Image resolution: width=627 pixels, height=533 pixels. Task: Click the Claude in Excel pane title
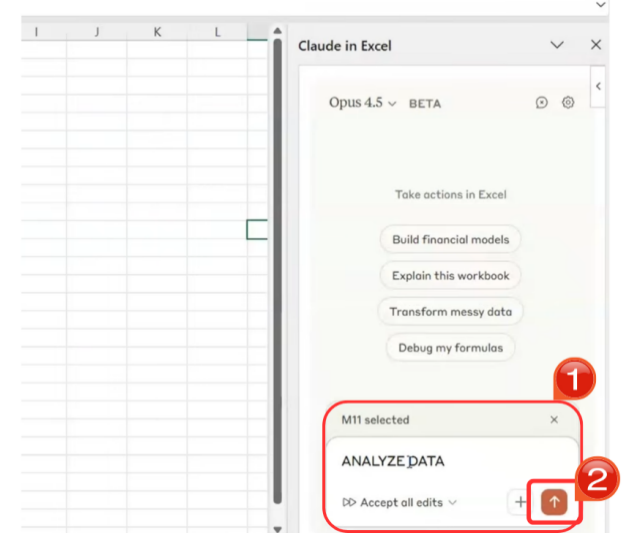pos(345,46)
